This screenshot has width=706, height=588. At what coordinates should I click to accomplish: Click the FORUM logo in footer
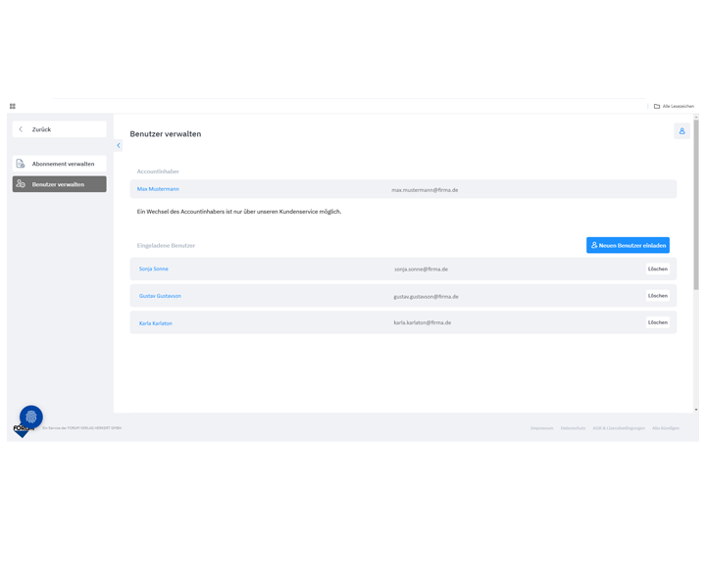click(x=22, y=431)
